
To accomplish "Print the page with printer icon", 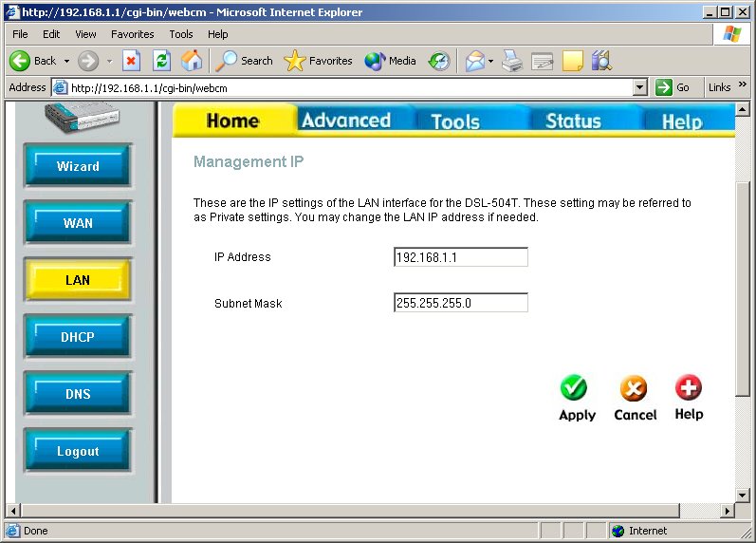I will coord(512,62).
